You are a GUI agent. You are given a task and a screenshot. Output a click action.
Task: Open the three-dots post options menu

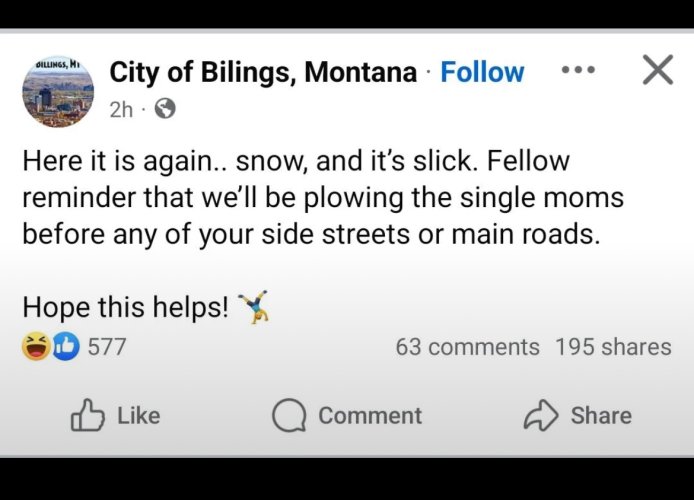[578, 71]
